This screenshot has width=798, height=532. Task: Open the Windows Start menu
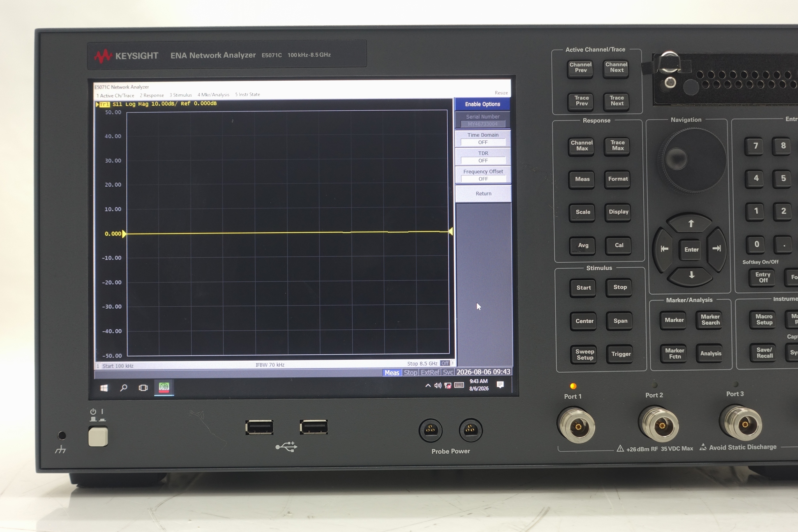click(x=104, y=388)
